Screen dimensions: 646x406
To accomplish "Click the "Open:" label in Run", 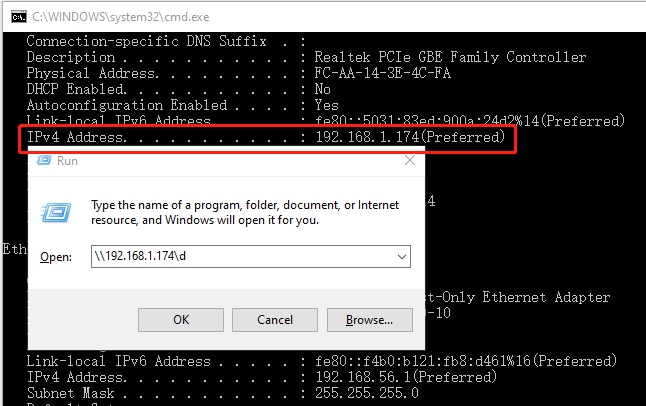I will point(57,258).
